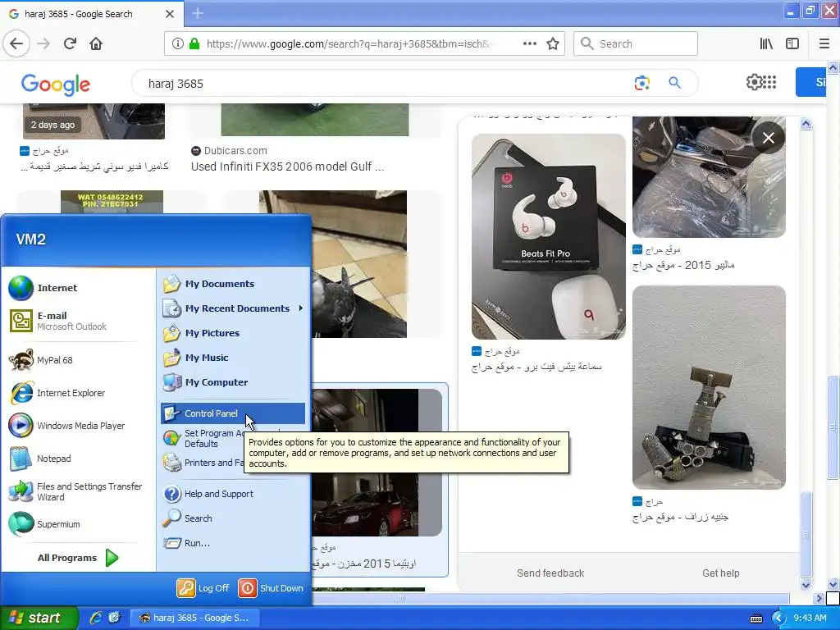Image resolution: width=840 pixels, height=630 pixels.
Task: Open the browser home page icon
Action: [x=96, y=44]
